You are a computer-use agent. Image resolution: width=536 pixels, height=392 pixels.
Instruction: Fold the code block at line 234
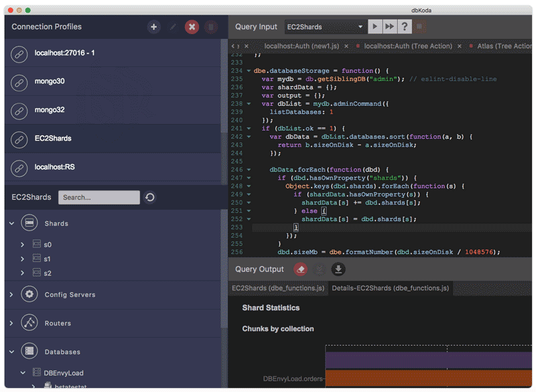point(249,71)
